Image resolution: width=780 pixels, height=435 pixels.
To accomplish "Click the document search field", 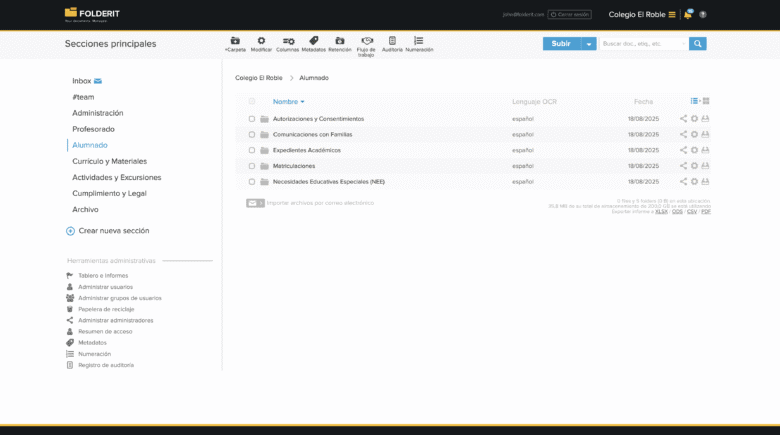I will (x=643, y=44).
